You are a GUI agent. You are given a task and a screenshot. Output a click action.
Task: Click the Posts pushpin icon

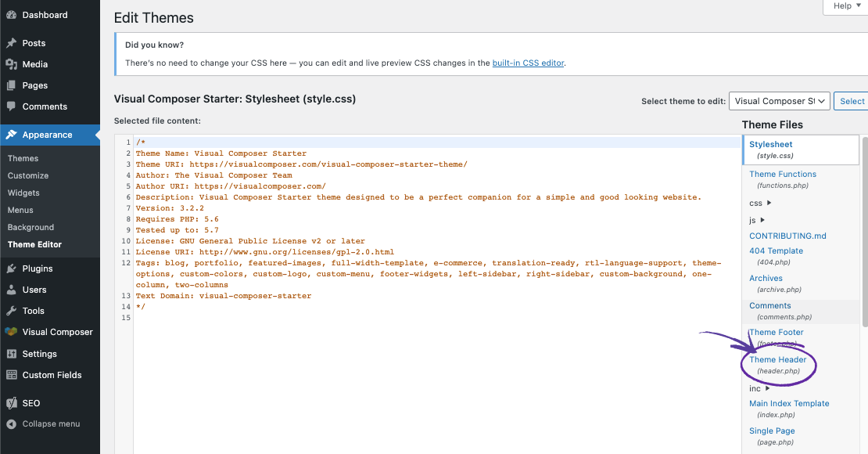tap(11, 43)
